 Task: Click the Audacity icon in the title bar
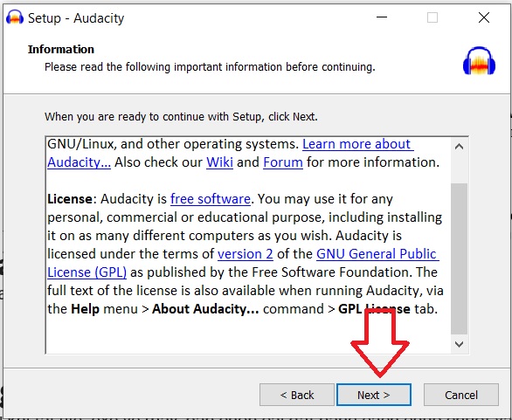click(15, 17)
